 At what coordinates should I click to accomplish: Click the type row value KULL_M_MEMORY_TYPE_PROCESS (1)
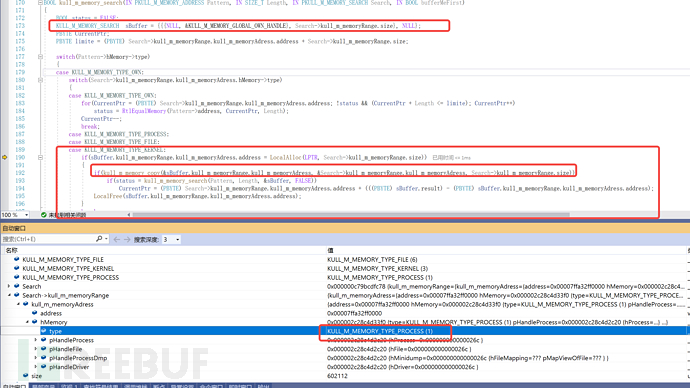point(380,331)
